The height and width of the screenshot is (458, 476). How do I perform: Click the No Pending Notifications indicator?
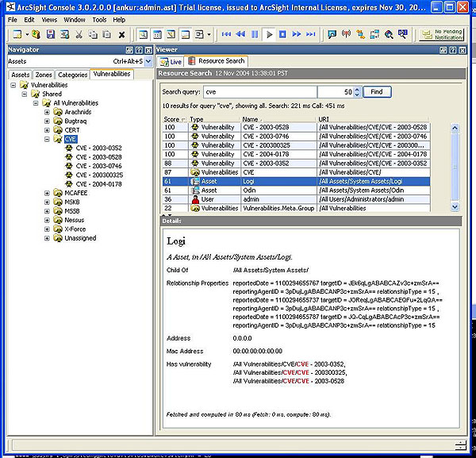[443, 35]
